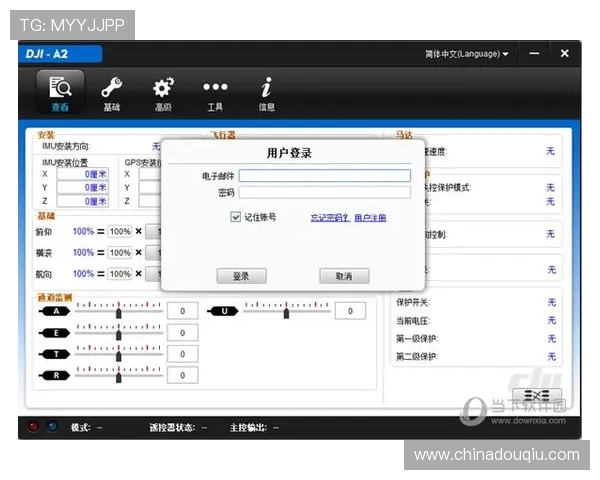Click IMU Z position field 0厘米
600x480 pixels.
click(83, 201)
